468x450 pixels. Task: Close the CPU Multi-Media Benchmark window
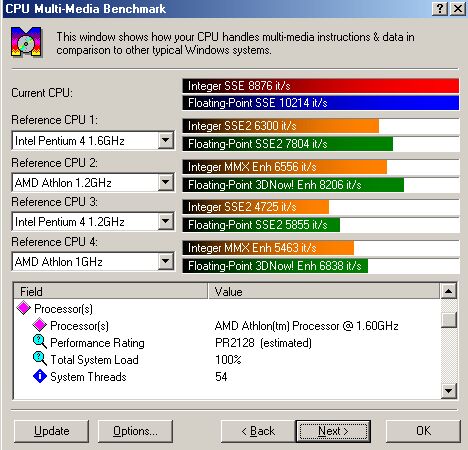pyautogui.click(x=458, y=8)
